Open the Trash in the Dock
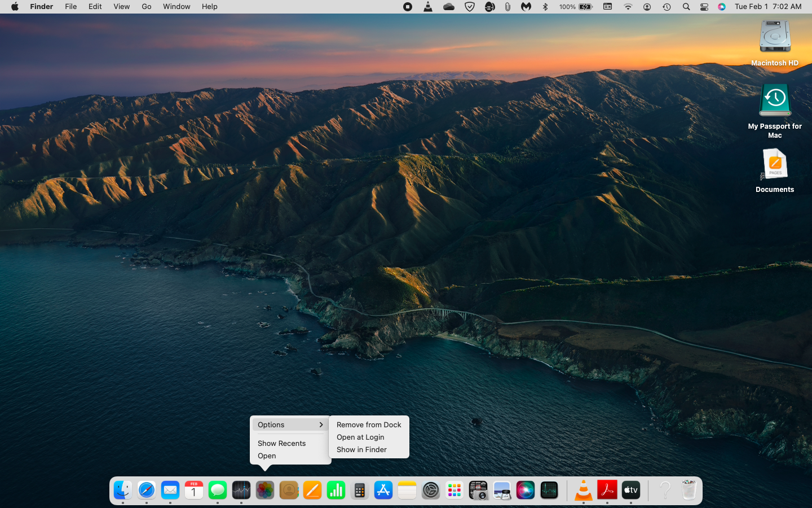The image size is (812, 508). [689, 490]
